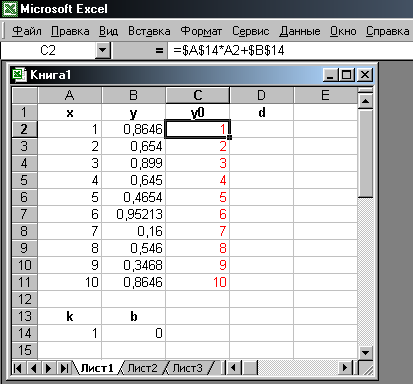
Task: Click the vertical scrollbar up arrow
Action: click(x=365, y=101)
